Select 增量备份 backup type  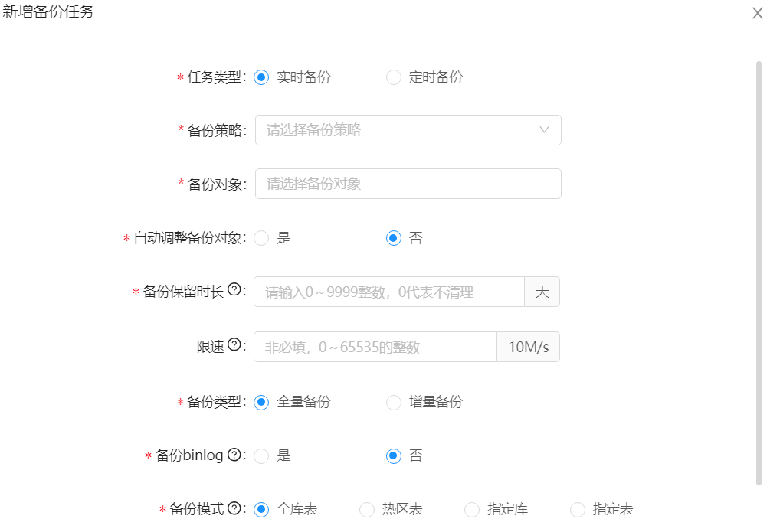click(394, 402)
